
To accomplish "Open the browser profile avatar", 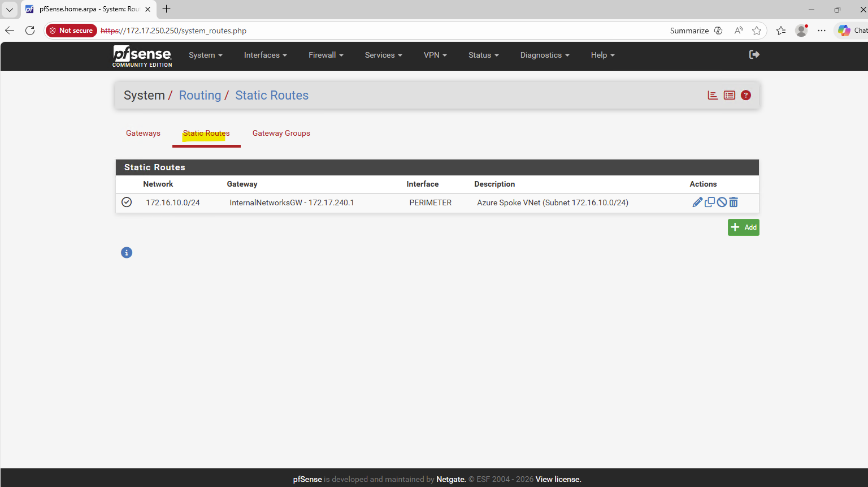I will coord(801,31).
